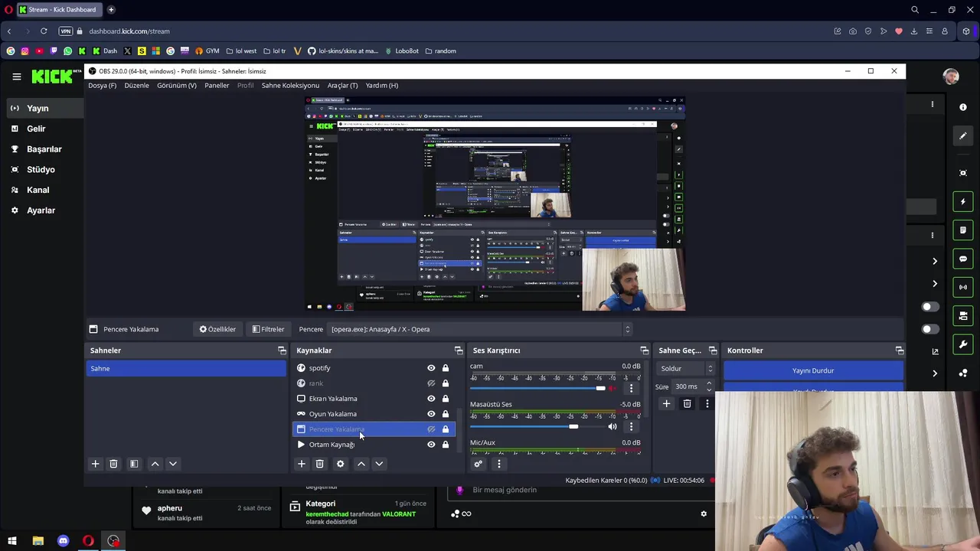Open Windows Start menu on taskbar
This screenshot has height=551, width=980.
(12, 541)
